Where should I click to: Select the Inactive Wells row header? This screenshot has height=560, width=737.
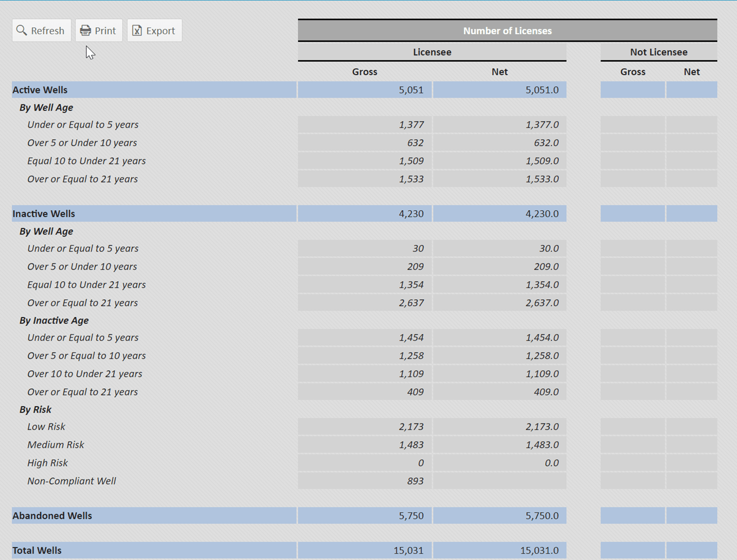click(x=43, y=213)
